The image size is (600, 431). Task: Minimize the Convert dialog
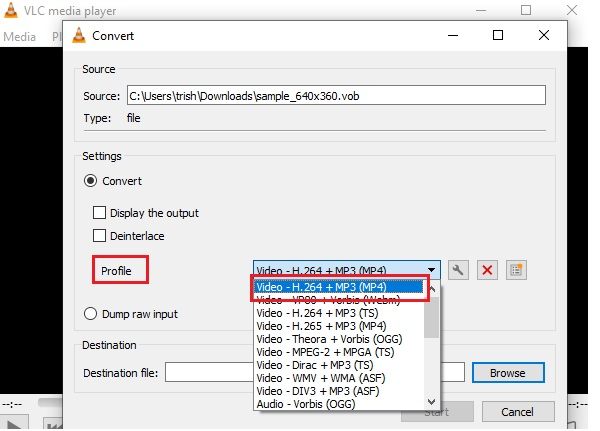click(453, 36)
